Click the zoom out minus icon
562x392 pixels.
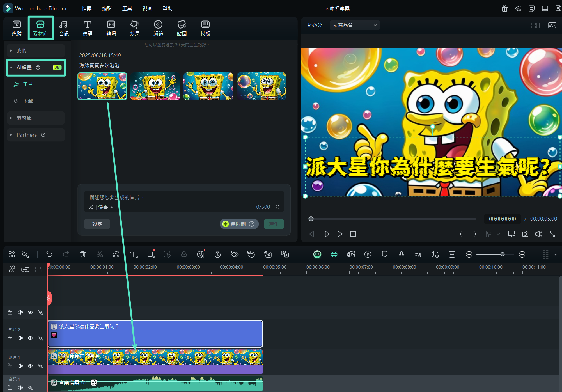tap(469, 254)
